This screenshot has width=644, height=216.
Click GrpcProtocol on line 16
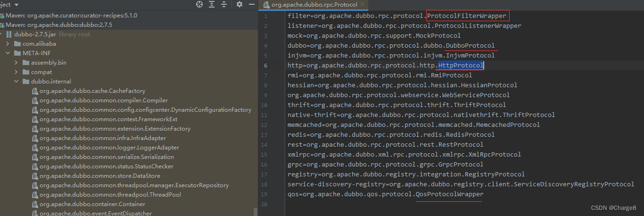click(x=461, y=164)
